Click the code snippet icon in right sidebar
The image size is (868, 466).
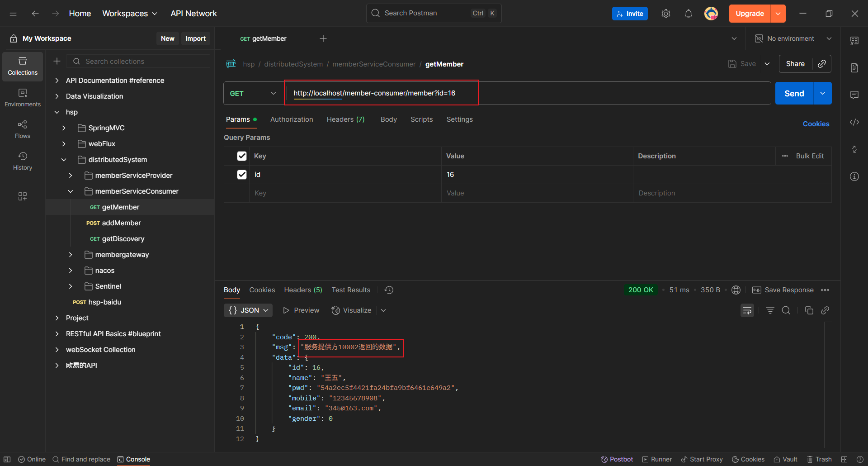click(854, 122)
